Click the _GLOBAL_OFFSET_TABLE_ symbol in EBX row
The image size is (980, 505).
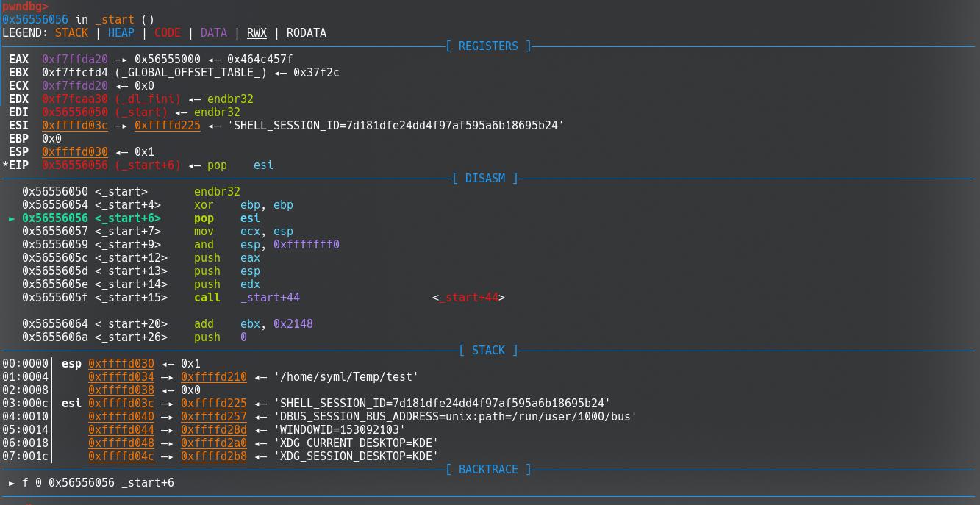click(x=190, y=72)
